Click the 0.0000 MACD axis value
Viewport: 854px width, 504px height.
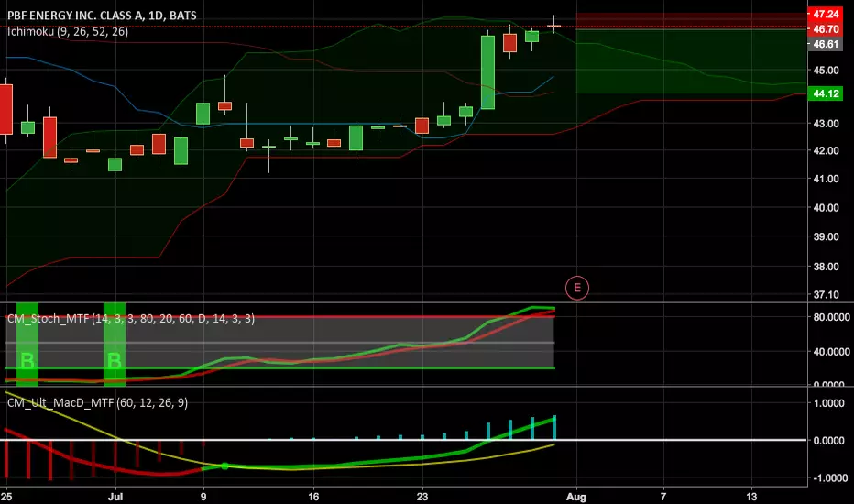coord(828,440)
